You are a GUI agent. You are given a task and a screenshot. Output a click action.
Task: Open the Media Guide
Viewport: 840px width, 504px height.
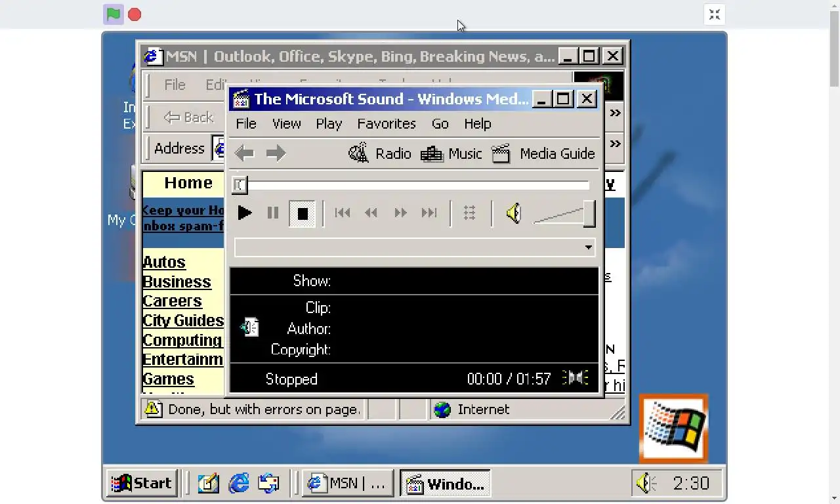(x=543, y=154)
